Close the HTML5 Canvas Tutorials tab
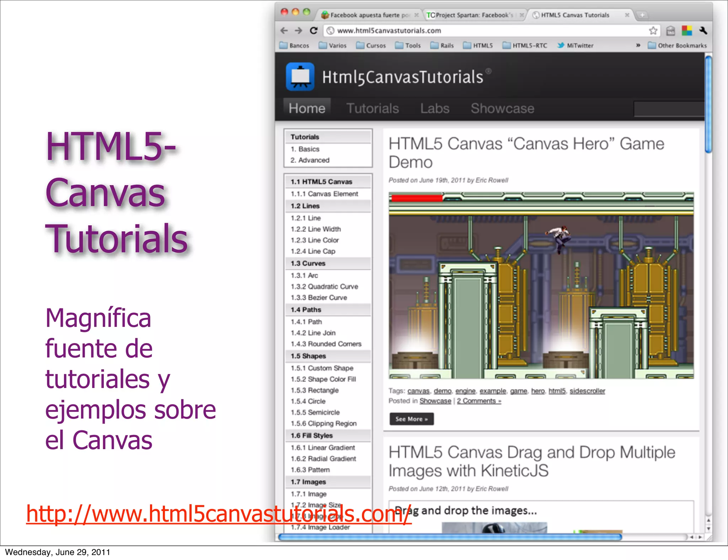This screenshot has width=728, height=560. 627,15
